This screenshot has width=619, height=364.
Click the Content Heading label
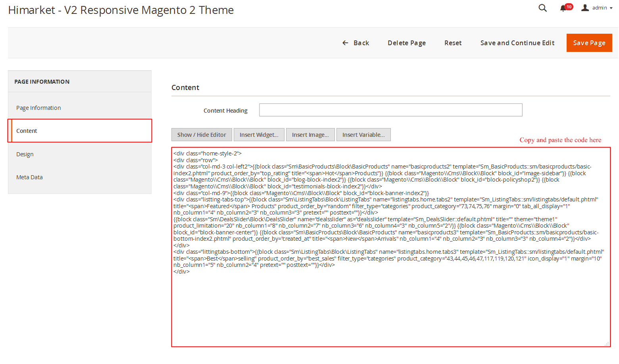[225, 111]
